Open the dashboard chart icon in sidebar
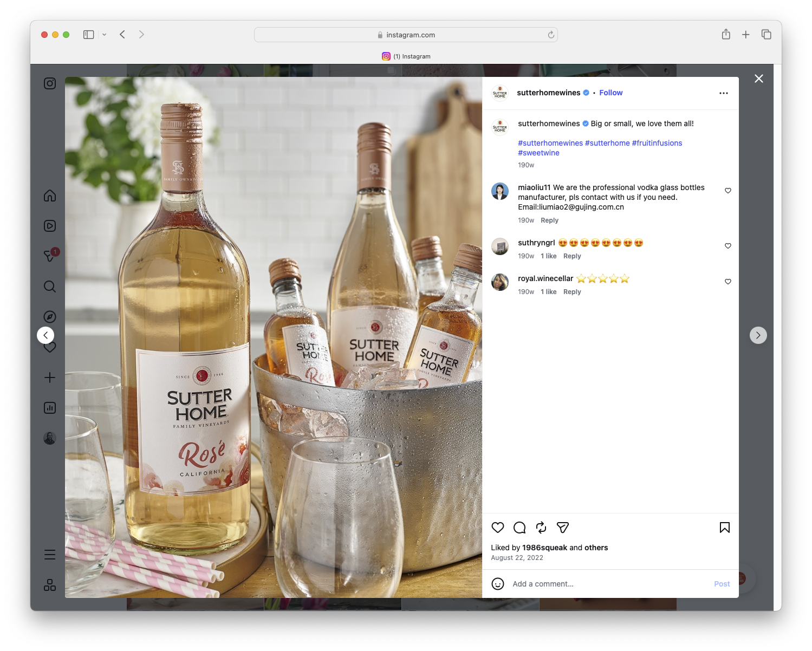The image size is (812, 651). (x=50, y=408)
